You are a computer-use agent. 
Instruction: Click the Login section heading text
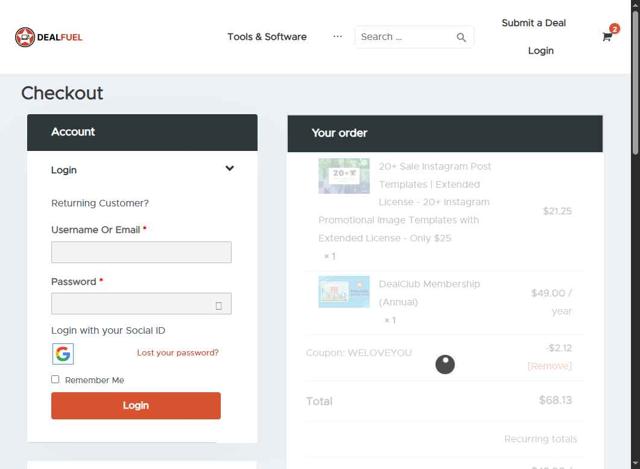pos(64,170)
